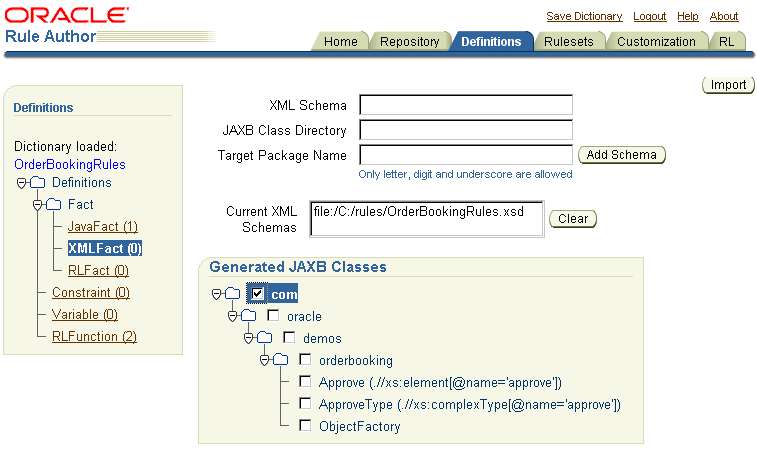Click the Definitions folder icon in the tree

38,183
